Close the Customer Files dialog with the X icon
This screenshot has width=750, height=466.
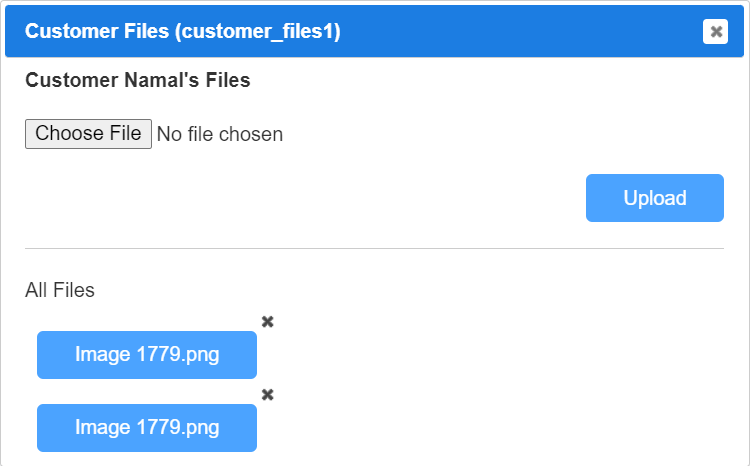coord(715,32)
